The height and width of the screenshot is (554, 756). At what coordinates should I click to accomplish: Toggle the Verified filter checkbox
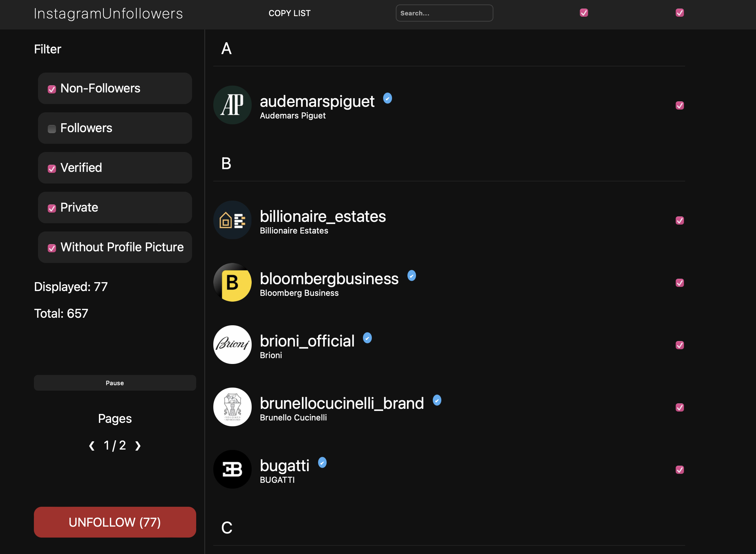pyautogui.click(x=52, y=169)
